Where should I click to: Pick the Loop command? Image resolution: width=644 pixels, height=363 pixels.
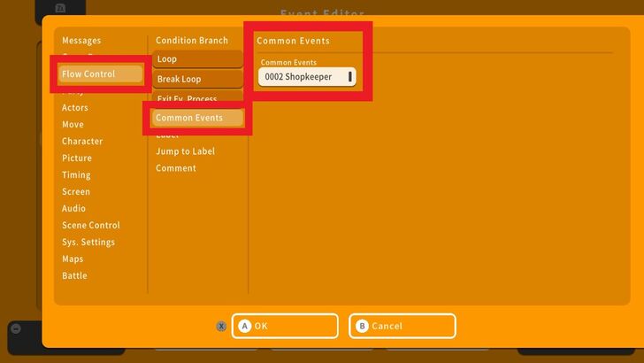(197, 59)
